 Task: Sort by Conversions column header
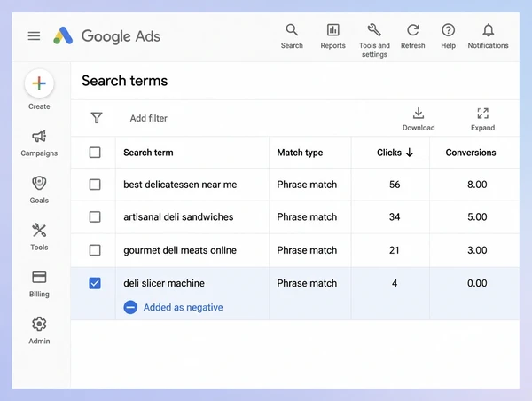(471, 153)
